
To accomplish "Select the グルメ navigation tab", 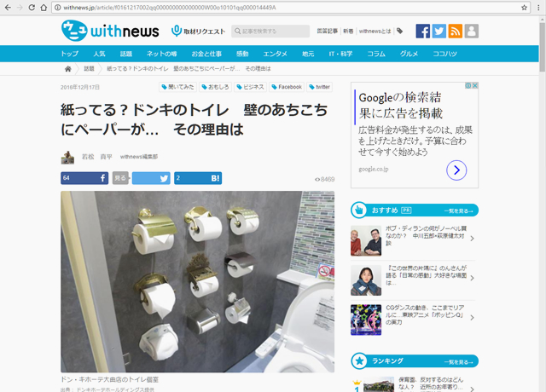I will tap(409, 54).
